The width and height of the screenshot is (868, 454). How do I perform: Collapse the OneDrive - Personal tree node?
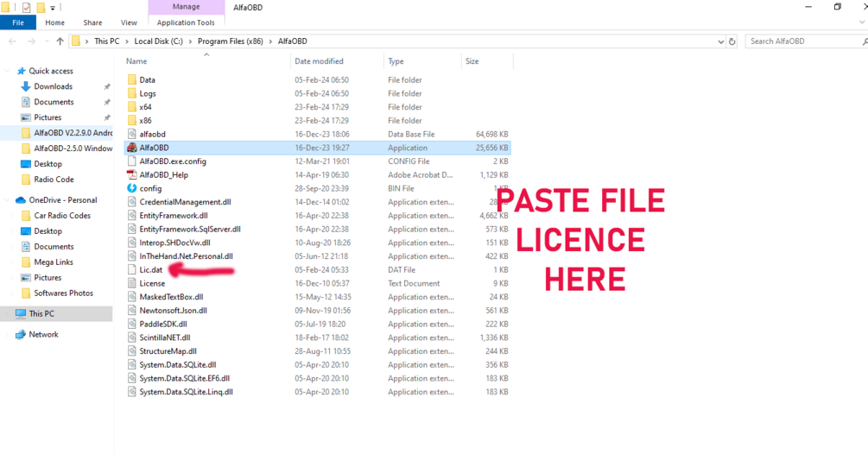[x=7, y=200]
